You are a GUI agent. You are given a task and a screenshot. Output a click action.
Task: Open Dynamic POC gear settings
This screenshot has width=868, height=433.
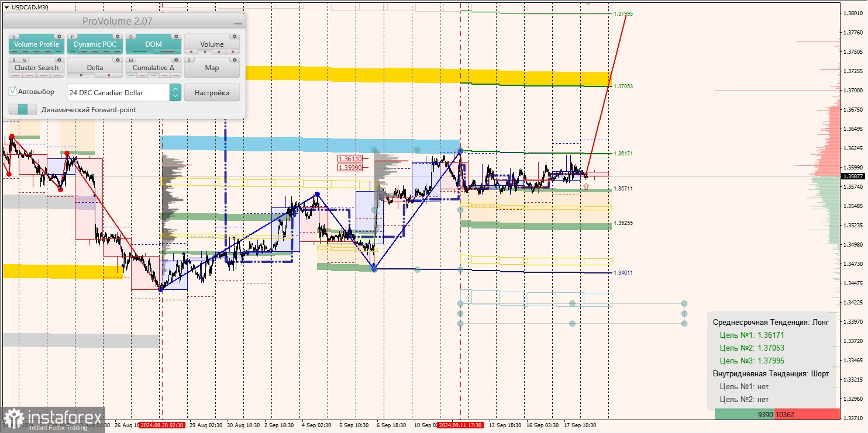coord(118,36)
